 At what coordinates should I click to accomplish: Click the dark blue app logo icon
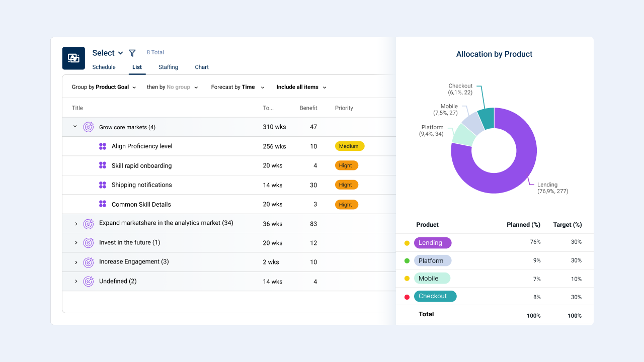click(x=73, y=58)
